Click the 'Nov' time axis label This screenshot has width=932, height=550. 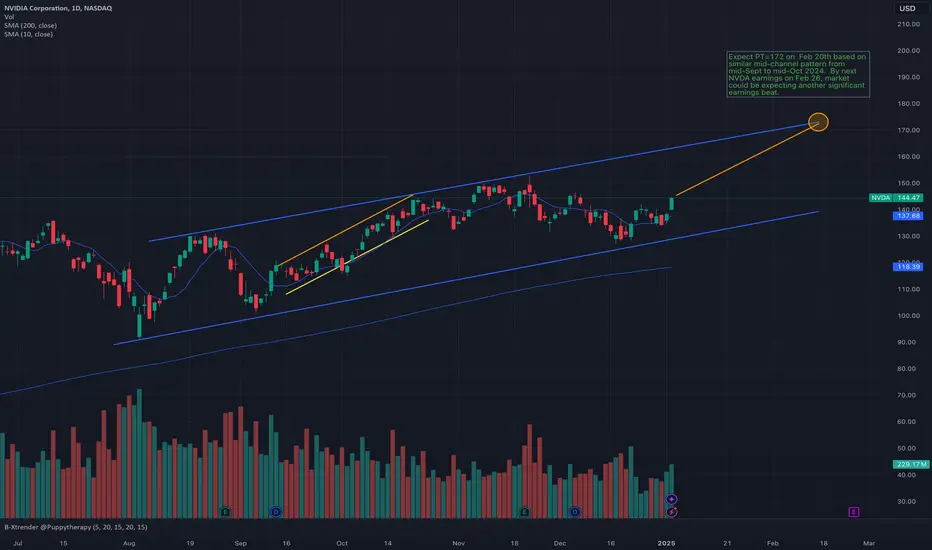[458, 543]
